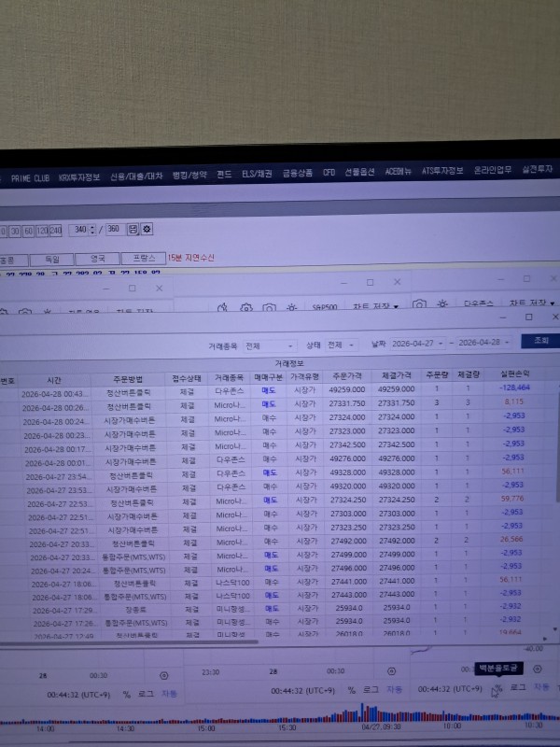The width and height of the screenshot is (560, 747).
Task: Click the 8,115 realized profit cell
Action: pyautogui.click(x=514, y=402)
